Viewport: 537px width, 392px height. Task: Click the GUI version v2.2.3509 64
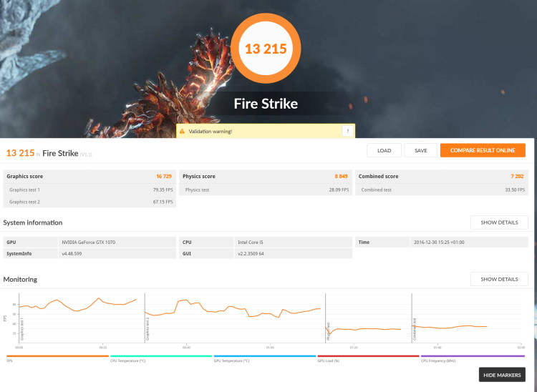point(251,253)
